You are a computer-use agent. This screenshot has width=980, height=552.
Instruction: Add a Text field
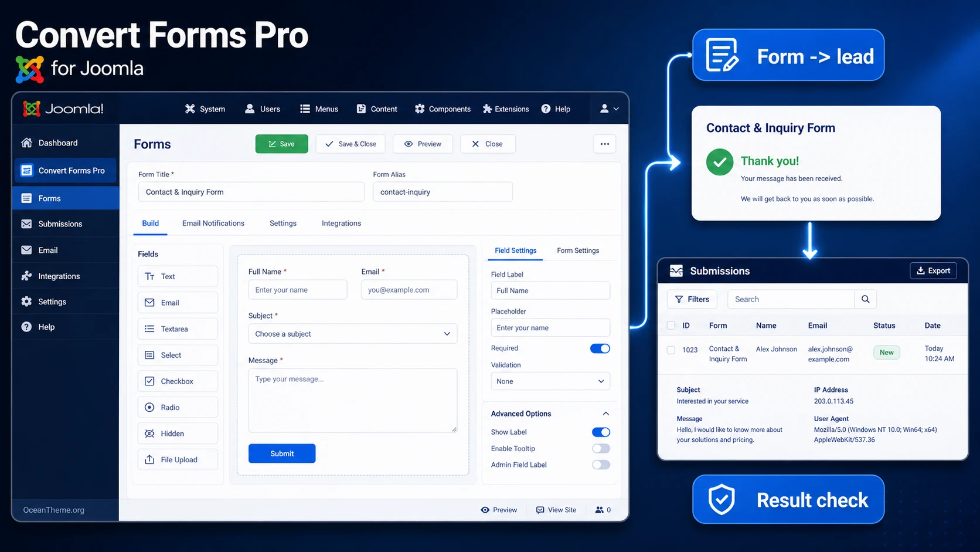point(178,276)
